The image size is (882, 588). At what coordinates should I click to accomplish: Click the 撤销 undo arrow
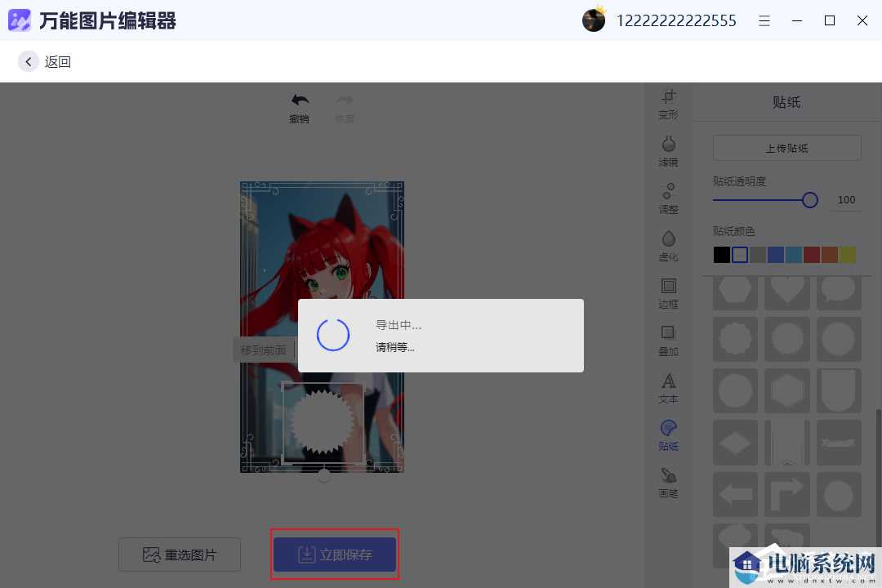click(299, 100)
